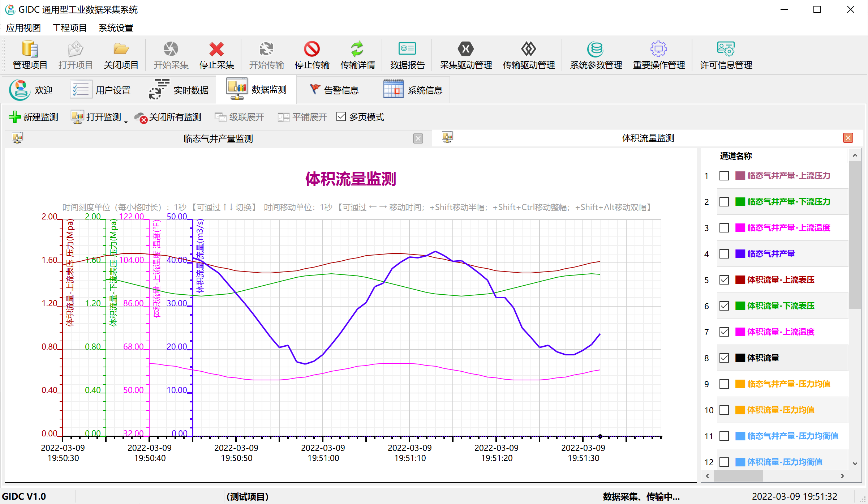Click orange swatch for 体积流量-压力均值
Screen dimensions: 868x504
coord(740,410)
